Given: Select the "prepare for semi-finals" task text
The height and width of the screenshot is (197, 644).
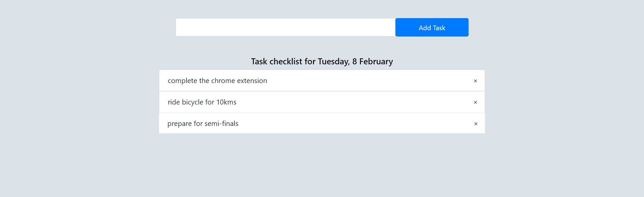Looking at the screenshot, I should [x=203, y=123].
